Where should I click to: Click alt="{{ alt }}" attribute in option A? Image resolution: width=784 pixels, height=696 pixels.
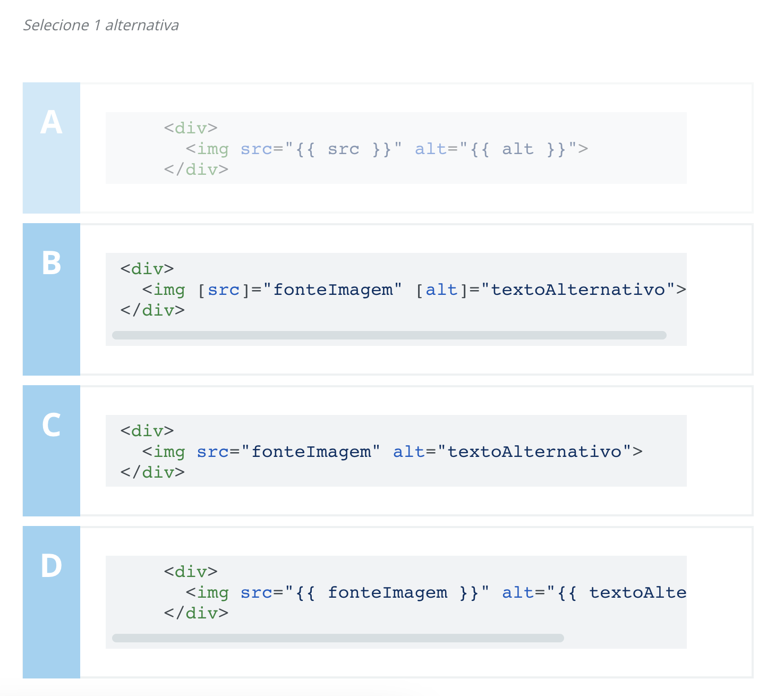click(496, 149)
